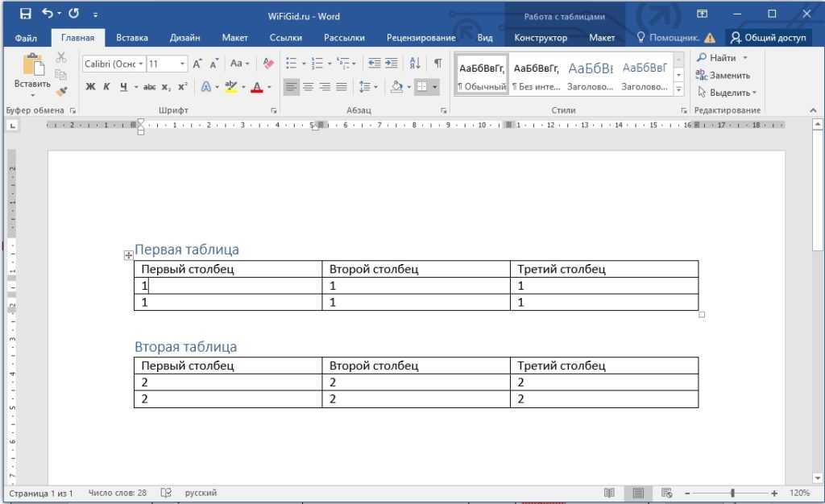This screenshot has width=825, height=504.
Task: Click the table move handle beside Первая таблица
Action: (128, 255)
